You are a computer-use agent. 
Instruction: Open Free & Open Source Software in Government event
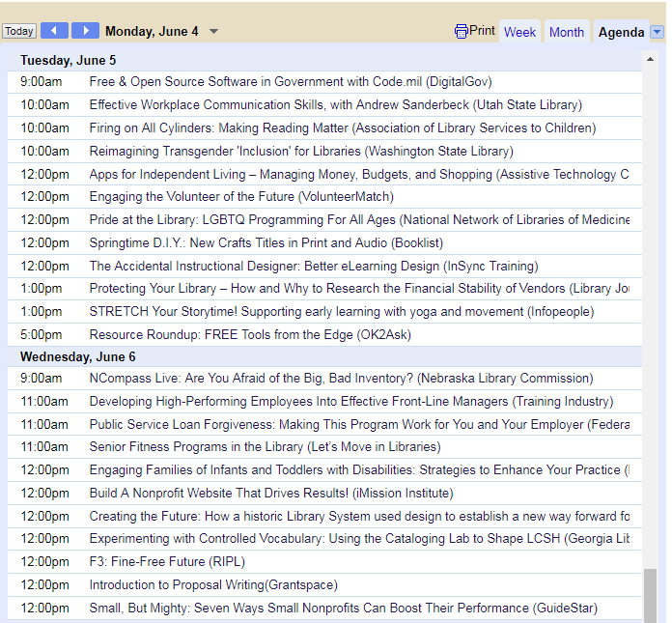click(291, 81)
